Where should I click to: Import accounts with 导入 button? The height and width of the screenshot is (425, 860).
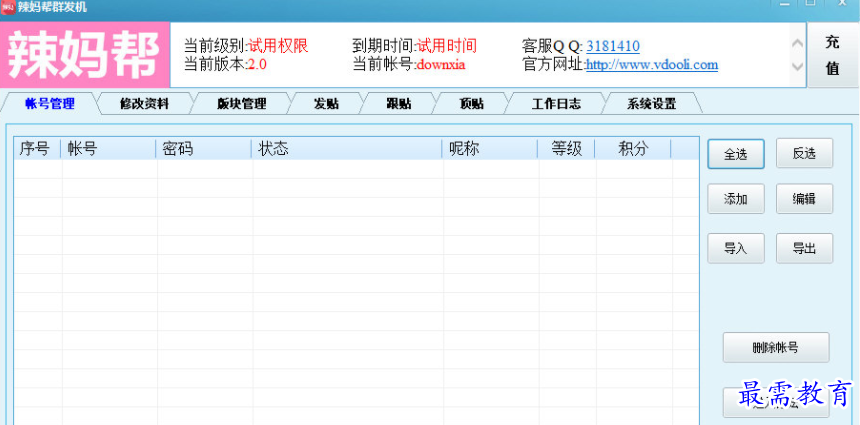click(735, 248)
